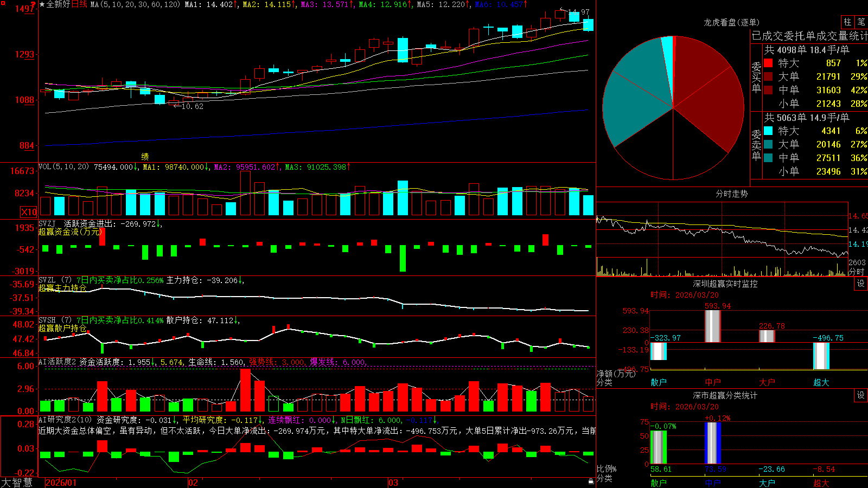Click 超大 label under 分类统计 chart
The width and height of the screenshot is (868, 488).
click(x=821, y=483)
